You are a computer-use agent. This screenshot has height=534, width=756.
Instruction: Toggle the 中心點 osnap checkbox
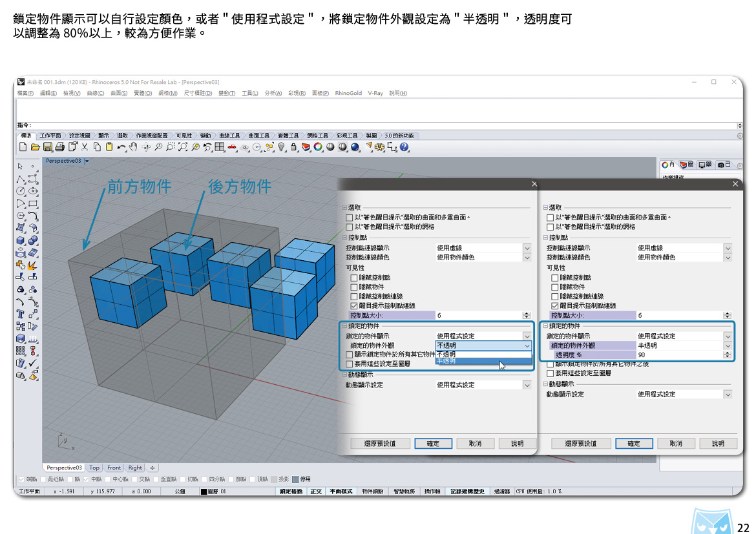pos(108,479)
